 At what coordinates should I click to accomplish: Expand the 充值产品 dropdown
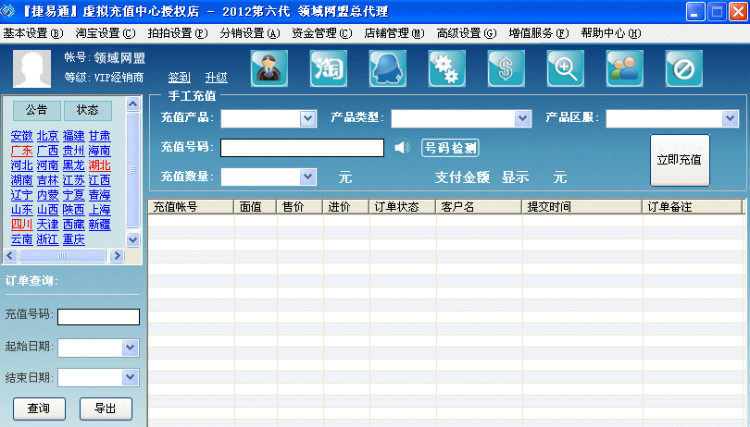coord(308,118)
